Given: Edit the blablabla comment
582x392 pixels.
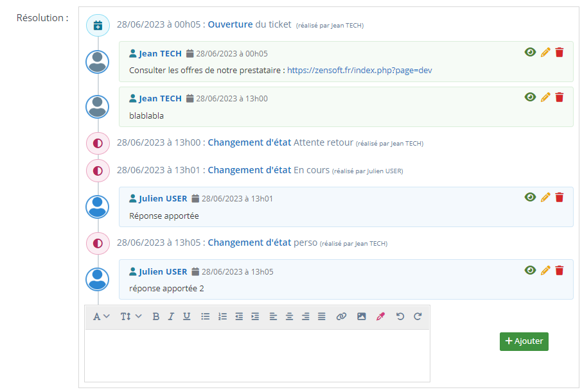Looking at the screenshot, I should (x=545, y=97).
